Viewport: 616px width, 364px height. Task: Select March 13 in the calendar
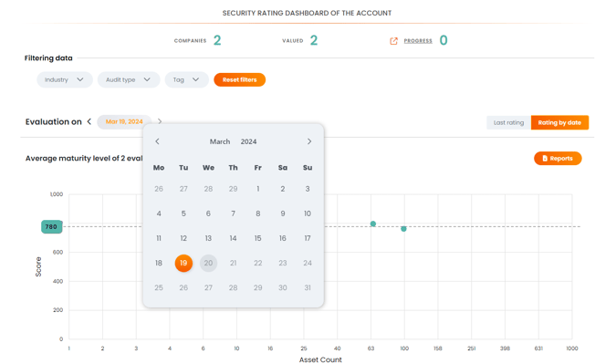point(208,238)
